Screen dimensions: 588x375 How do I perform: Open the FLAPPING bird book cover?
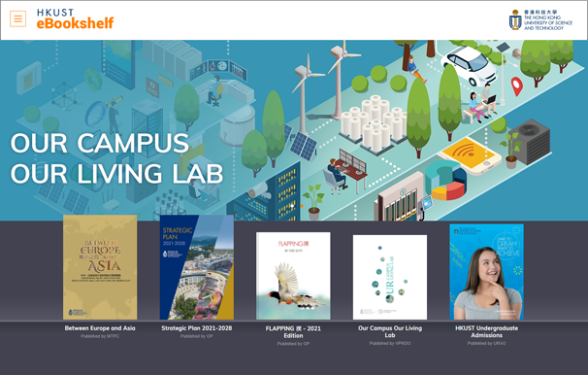[293, 276]
